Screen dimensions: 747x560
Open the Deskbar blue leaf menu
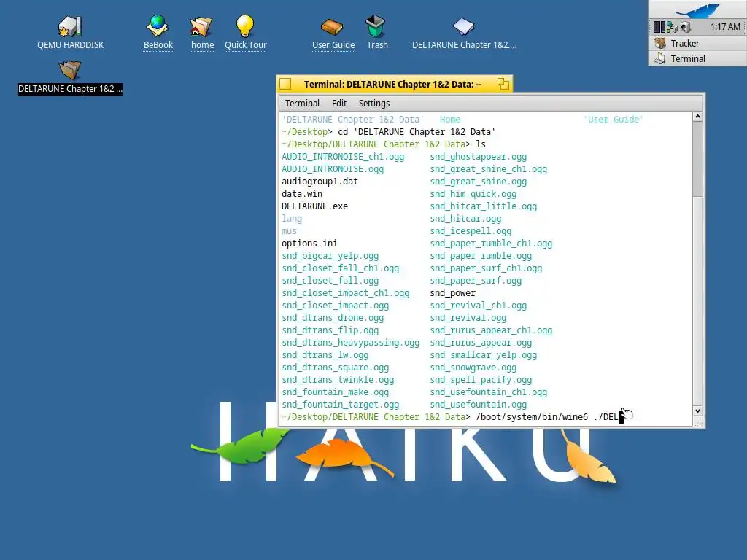pos(698,9)
